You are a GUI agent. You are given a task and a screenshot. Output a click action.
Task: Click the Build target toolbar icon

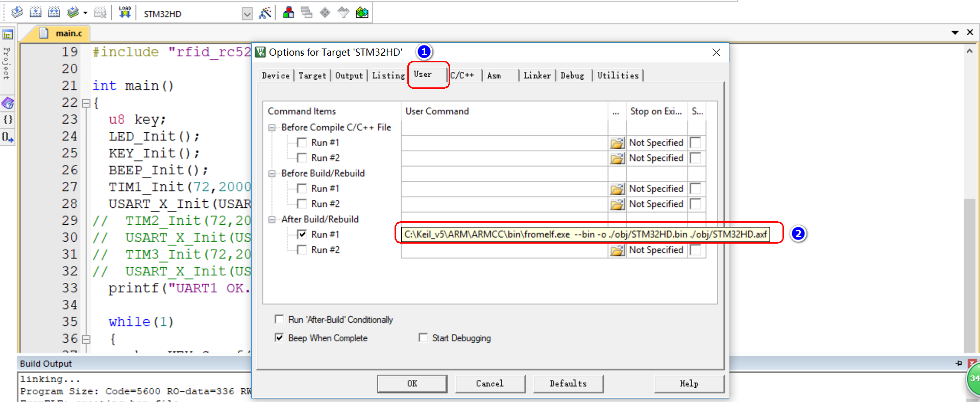point(35,12)
